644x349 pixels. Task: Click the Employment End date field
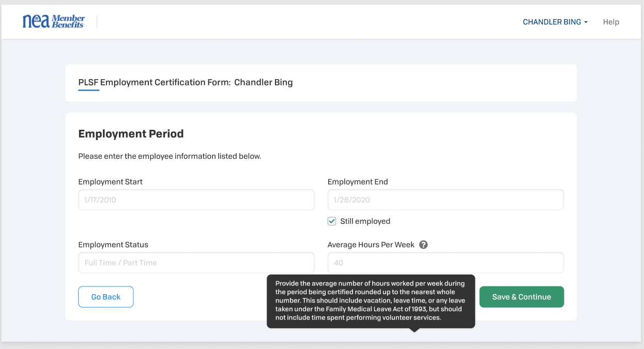coord(446,200)
